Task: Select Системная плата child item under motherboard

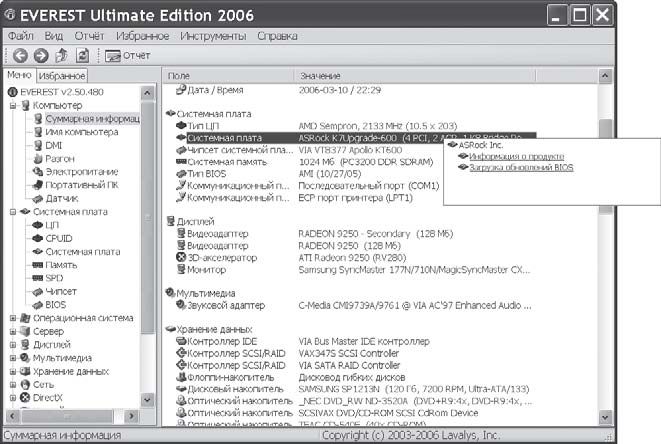Action: click(83, 252)
